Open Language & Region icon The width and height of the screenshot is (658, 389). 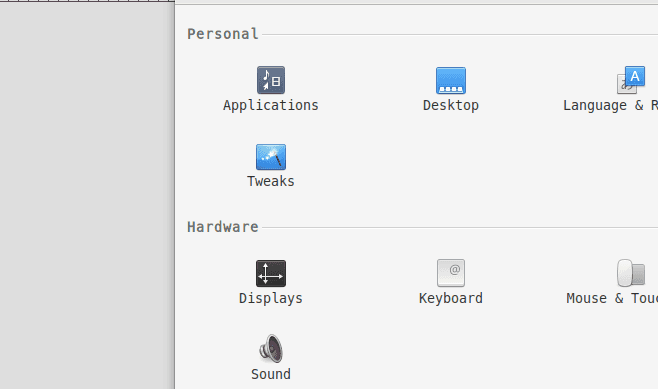pos(631,80)
